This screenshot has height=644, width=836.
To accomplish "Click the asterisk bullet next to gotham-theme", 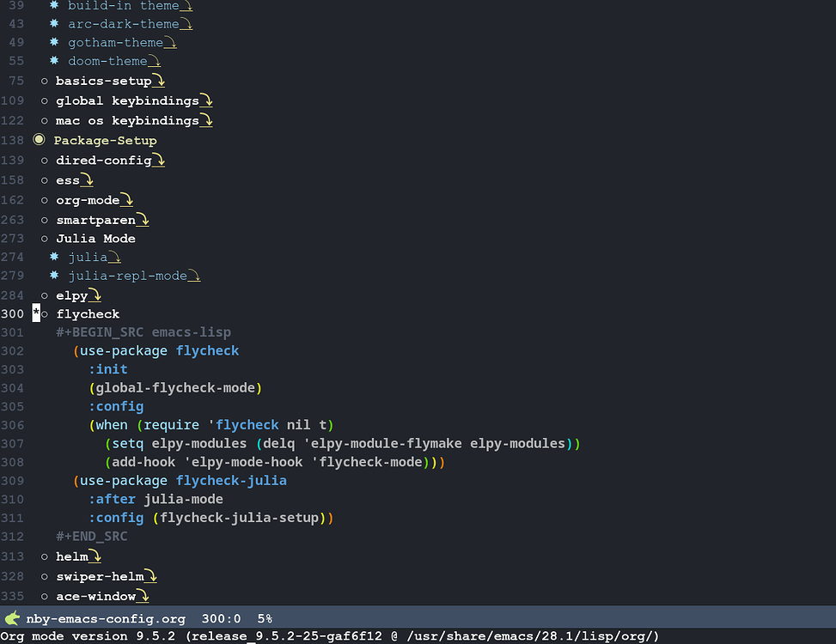I will [53, 41].
